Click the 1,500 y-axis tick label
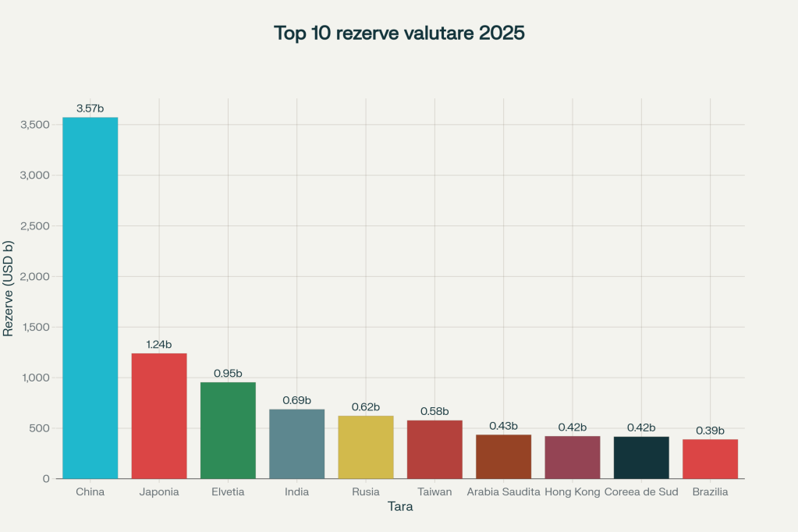 point(34,327)
